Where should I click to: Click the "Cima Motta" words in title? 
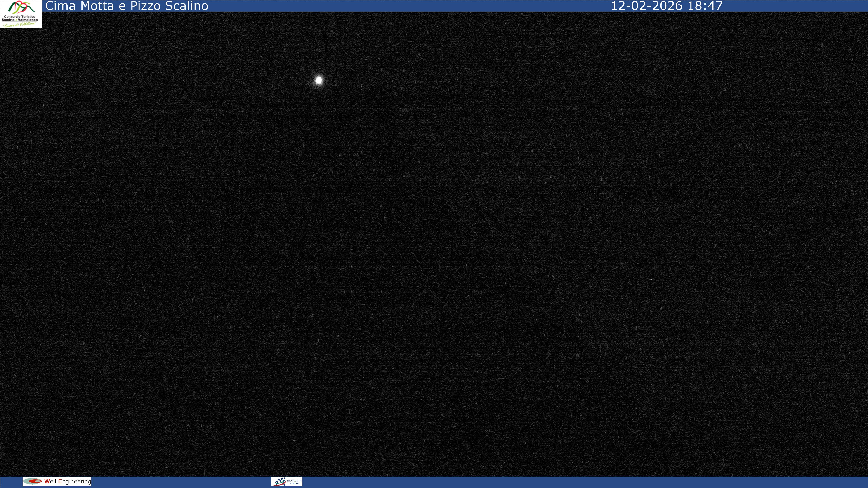pos(80,6)
